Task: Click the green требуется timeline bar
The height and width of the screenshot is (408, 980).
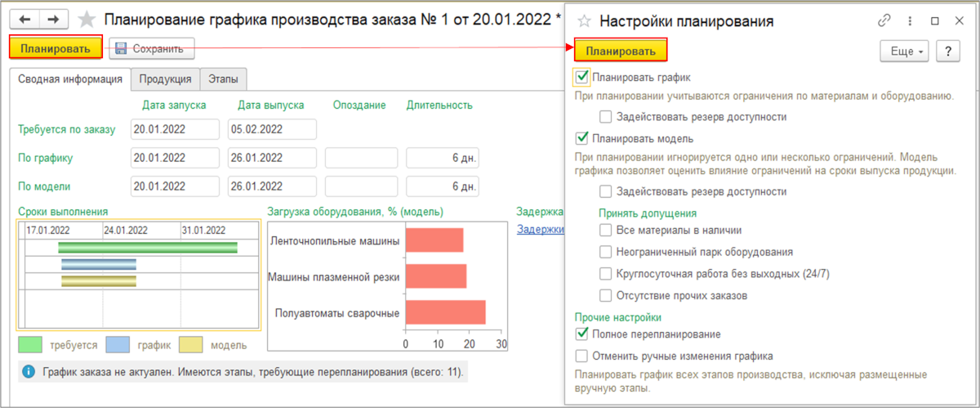Action: click(147, 247)
